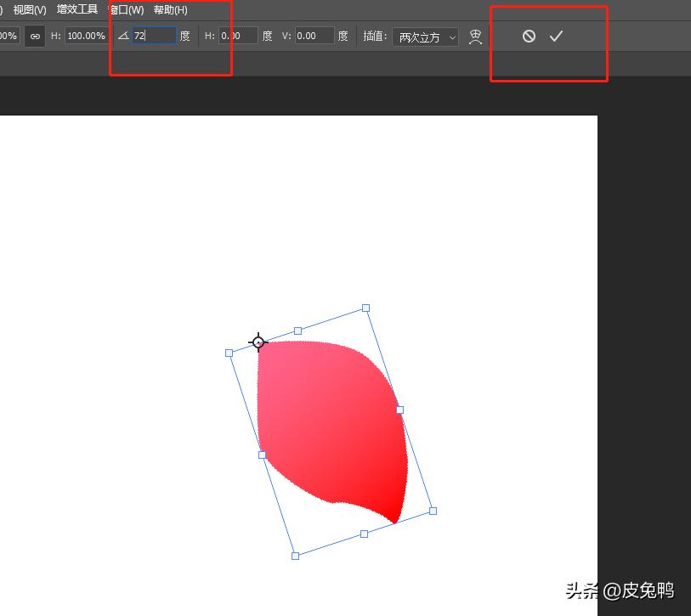Open the 窗口(W) menu

coord(126,9)
